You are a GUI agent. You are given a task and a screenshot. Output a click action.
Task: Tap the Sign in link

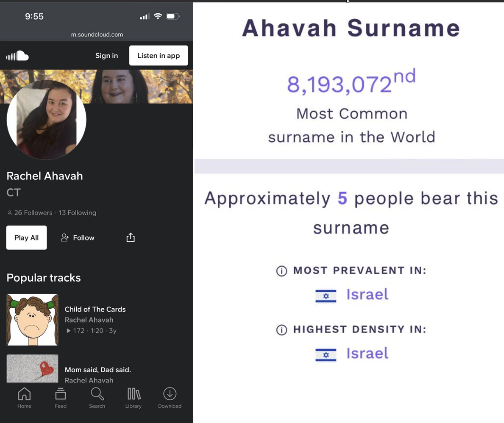click(107, 55)
